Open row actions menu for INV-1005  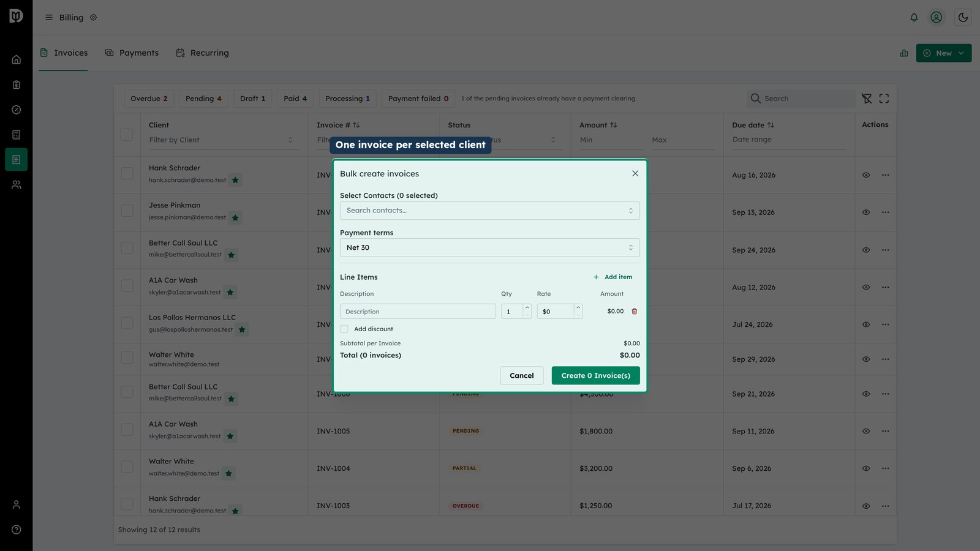point(886,431)
